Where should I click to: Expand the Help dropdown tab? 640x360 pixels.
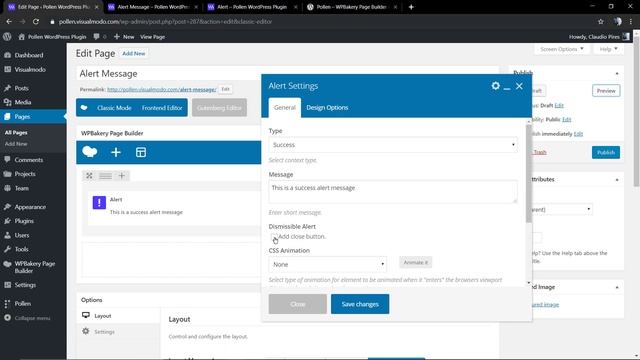[x=608, y=49]
